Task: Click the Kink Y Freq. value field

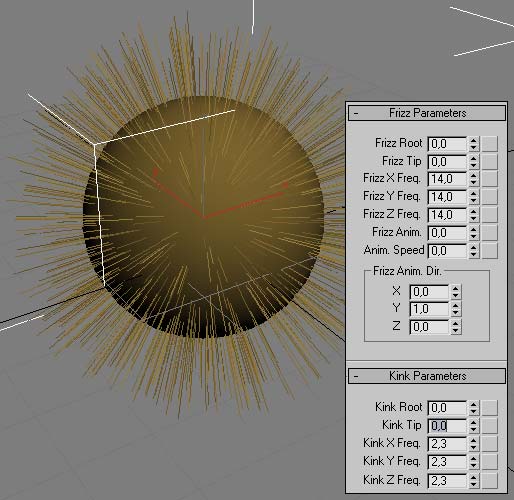Action: click(x=447, y=462)
